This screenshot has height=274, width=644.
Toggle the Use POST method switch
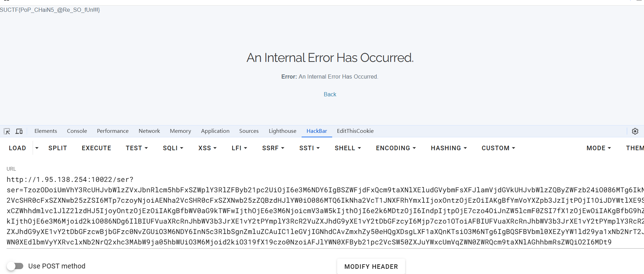tap(15, 266)
